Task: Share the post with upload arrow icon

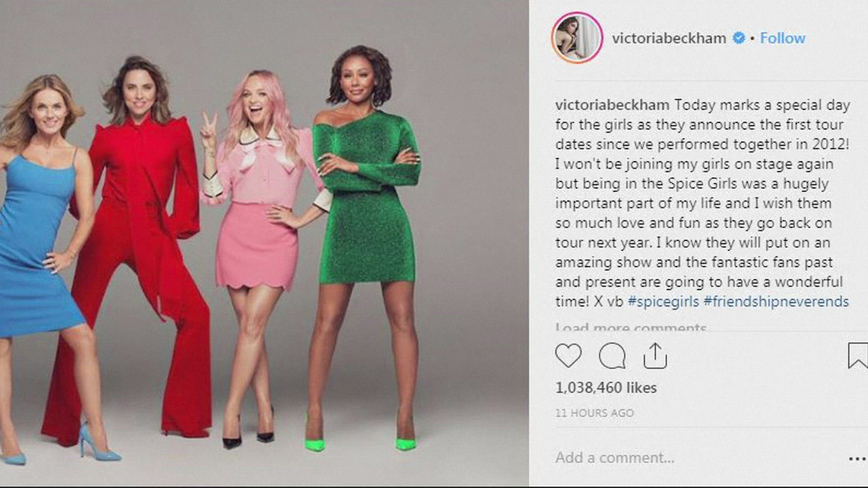Action: pos(655,356)
